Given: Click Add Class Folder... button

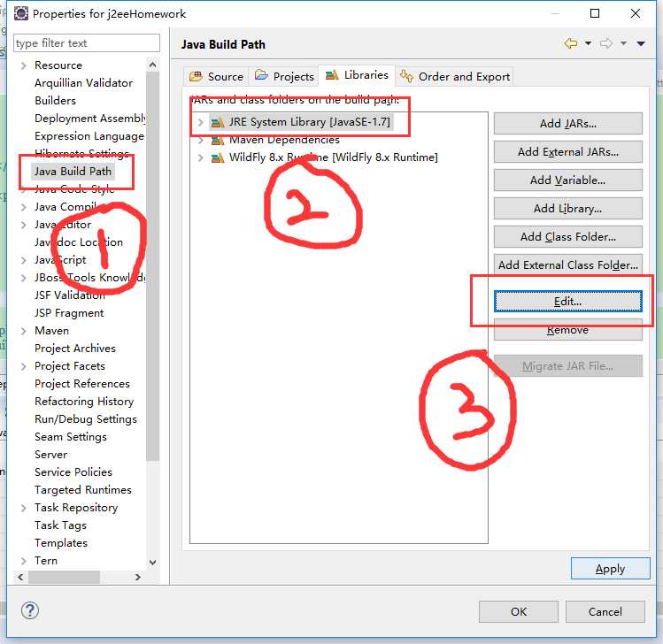Looking at the screenshot, I should tap(568, 237).
